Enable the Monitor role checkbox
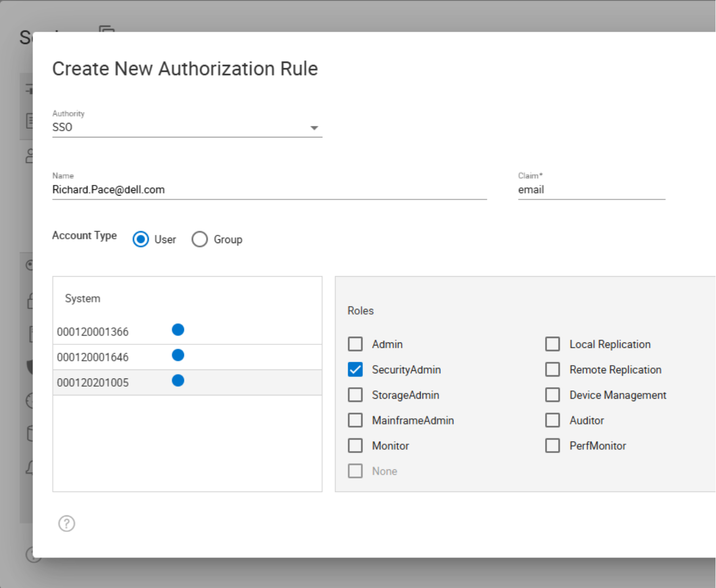 point(355,446)
